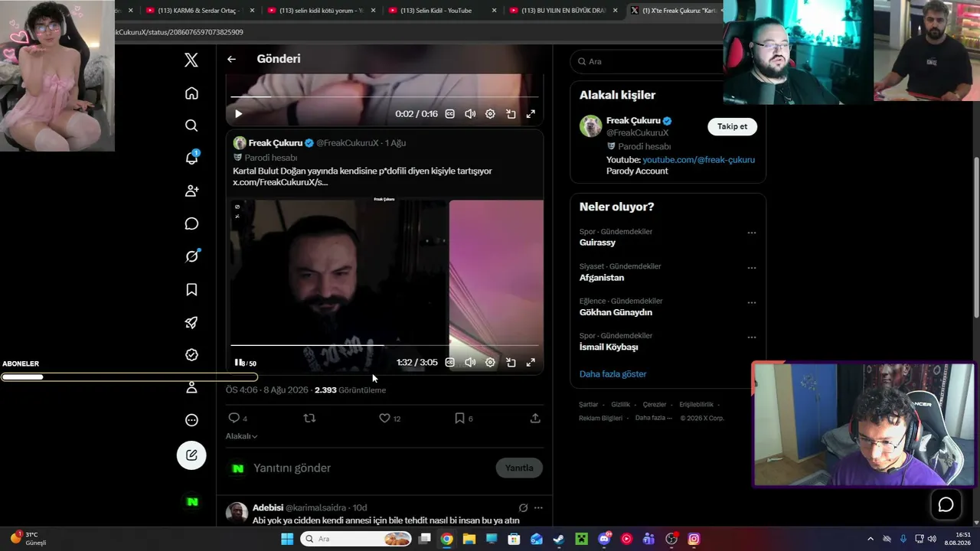Viewport: 980px width, 551px height.
Task: Switch to the BU YILIN EN BÜYÜK tab
Action: 563,11
